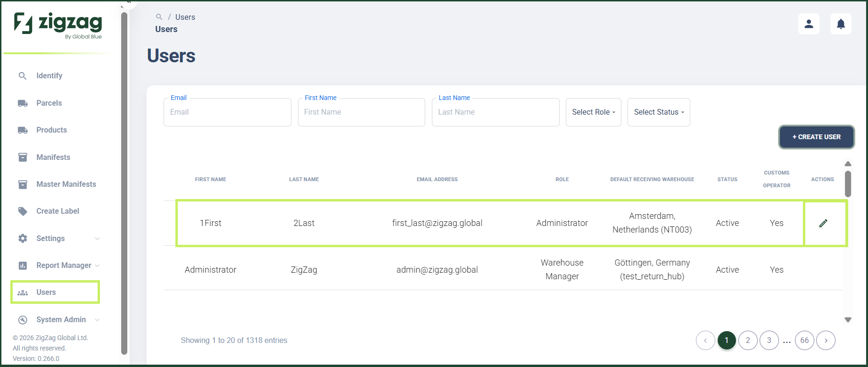This screenshot has width=868, height=367.
Task: Click the Parcels truck icon
Action: point(23,103)
